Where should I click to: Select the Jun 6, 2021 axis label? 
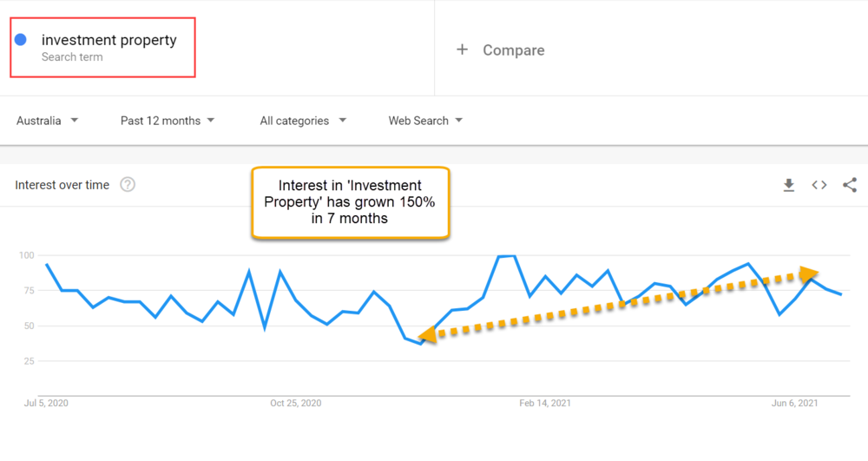[x=794, y=403]
